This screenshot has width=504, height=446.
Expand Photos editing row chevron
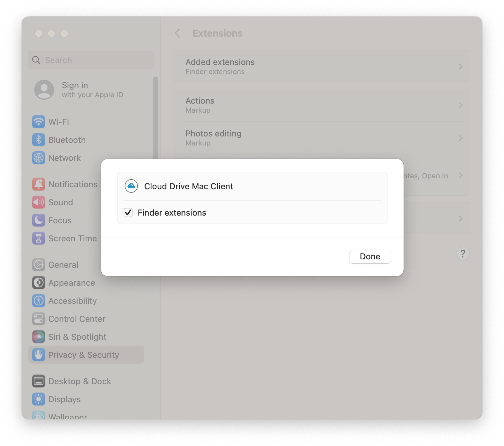[x=461, y=138]
